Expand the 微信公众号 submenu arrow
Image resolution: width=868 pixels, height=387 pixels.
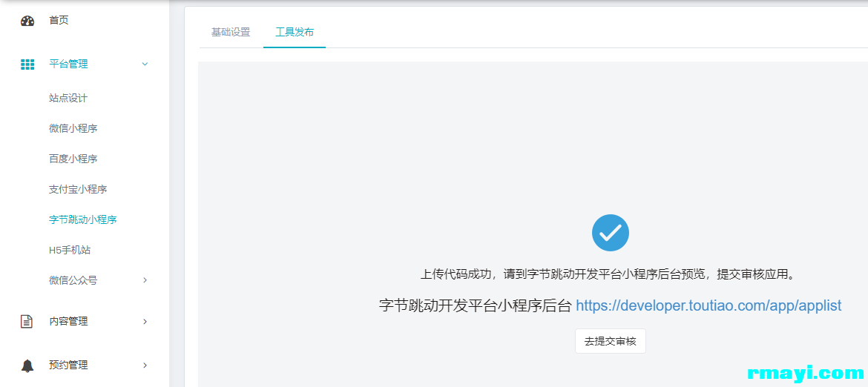(x=145, y=280)
